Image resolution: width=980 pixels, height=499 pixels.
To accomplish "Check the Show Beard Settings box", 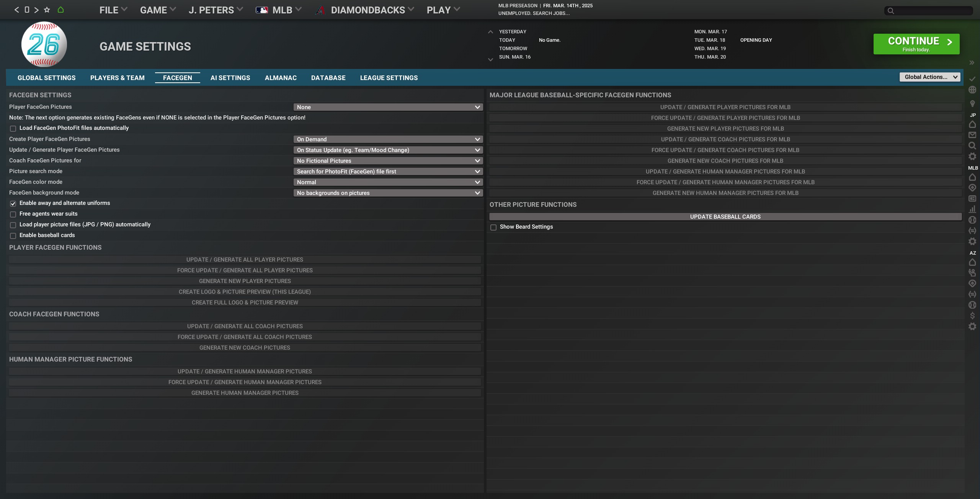I will point(493,227).
